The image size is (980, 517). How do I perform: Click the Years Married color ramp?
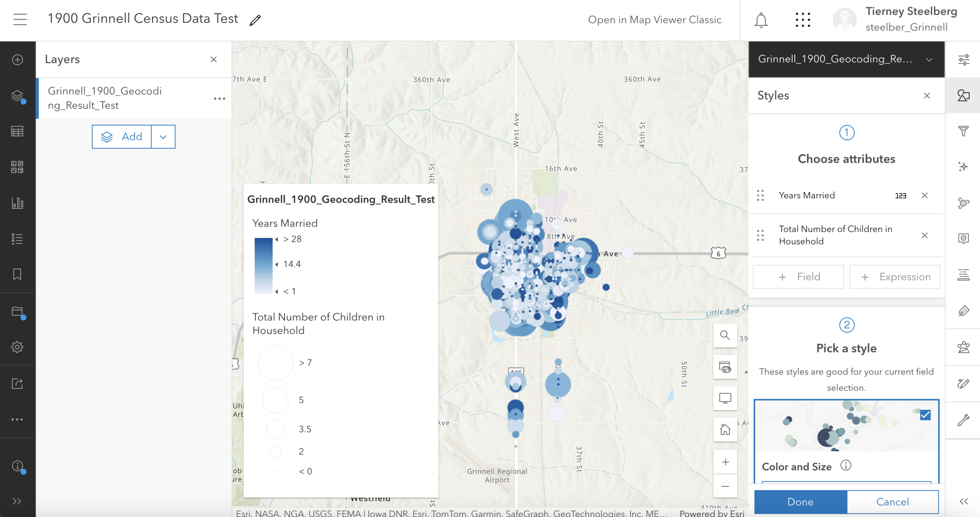[x=263, y=265]
